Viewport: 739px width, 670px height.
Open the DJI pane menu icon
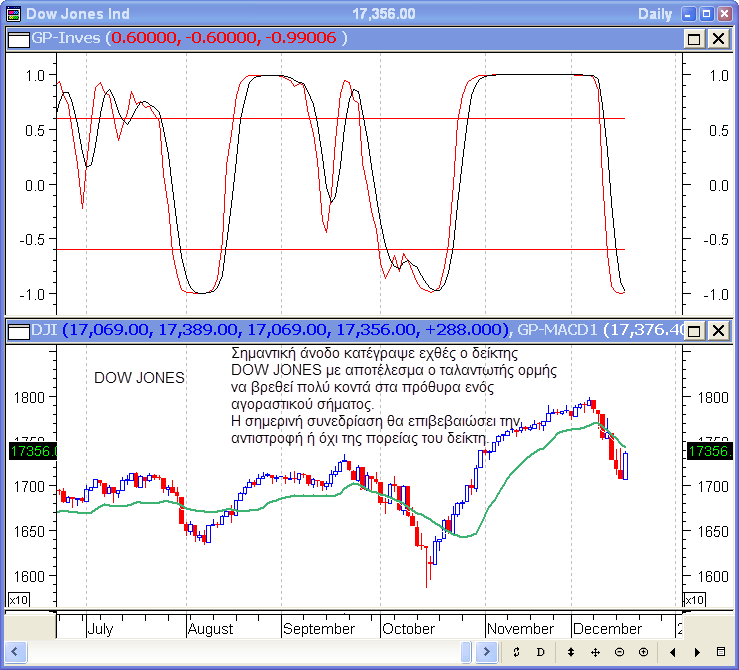pyautogui.click(x=17, y=330)
